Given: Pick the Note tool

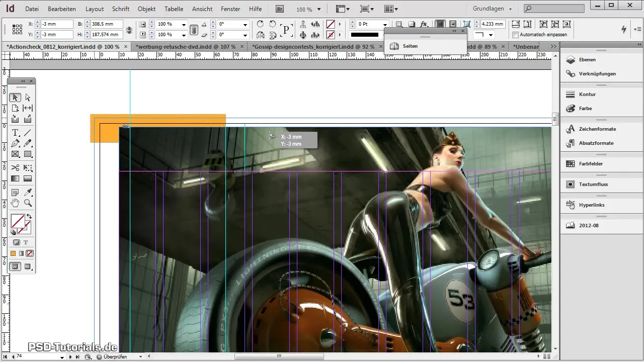Looking at the screenshot, I should [x=15, y=192].
